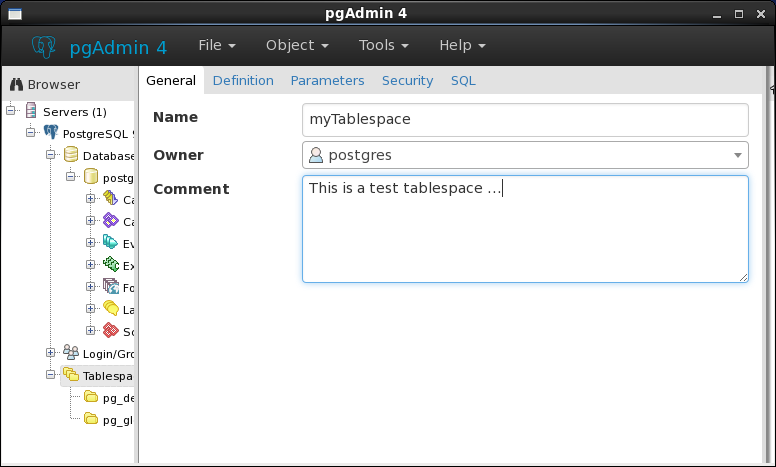Click the Comment textarea resize handle
776x467 pixels.
pyautogui.click(x=743, y=278)
